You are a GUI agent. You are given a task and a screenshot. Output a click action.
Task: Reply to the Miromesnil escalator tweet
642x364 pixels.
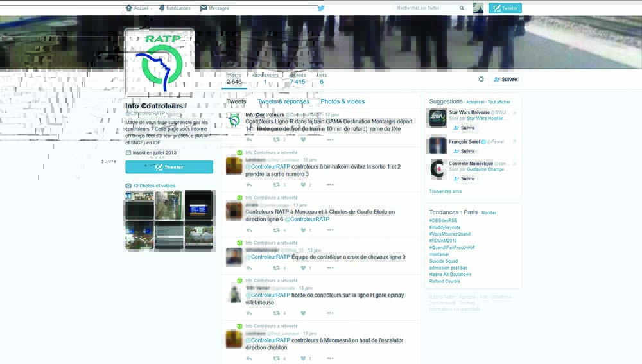point(249,358)
